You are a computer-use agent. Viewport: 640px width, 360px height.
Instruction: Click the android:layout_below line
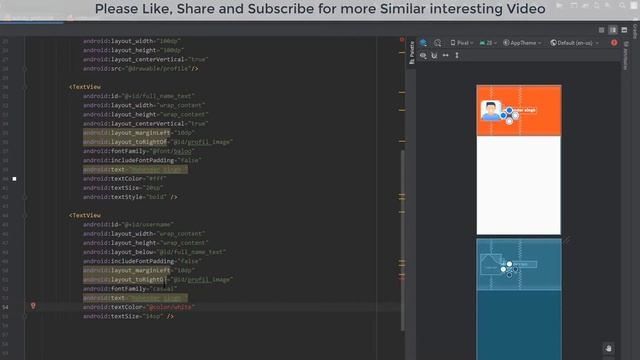tap(154, 252)
